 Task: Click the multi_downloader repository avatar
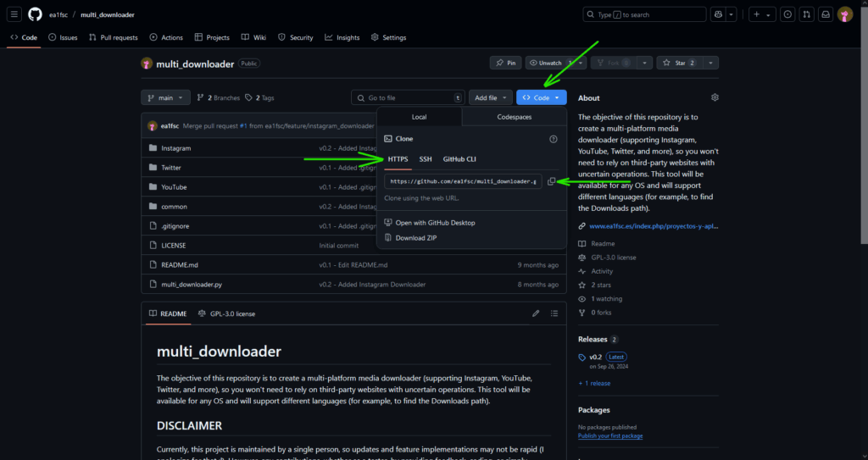tap(147, 64)
